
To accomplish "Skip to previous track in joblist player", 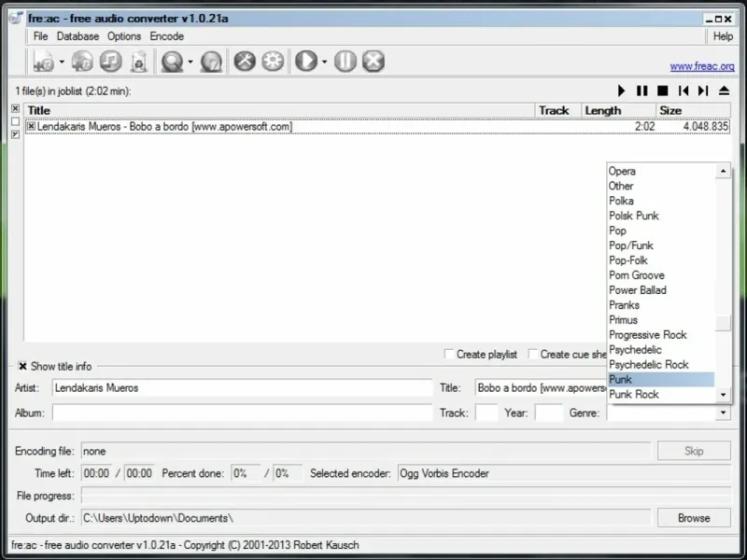I will tap(684, 91).
